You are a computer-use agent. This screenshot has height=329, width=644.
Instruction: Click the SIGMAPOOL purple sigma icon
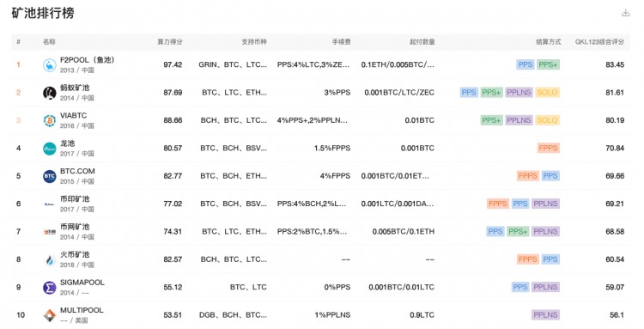coord(50,288)
